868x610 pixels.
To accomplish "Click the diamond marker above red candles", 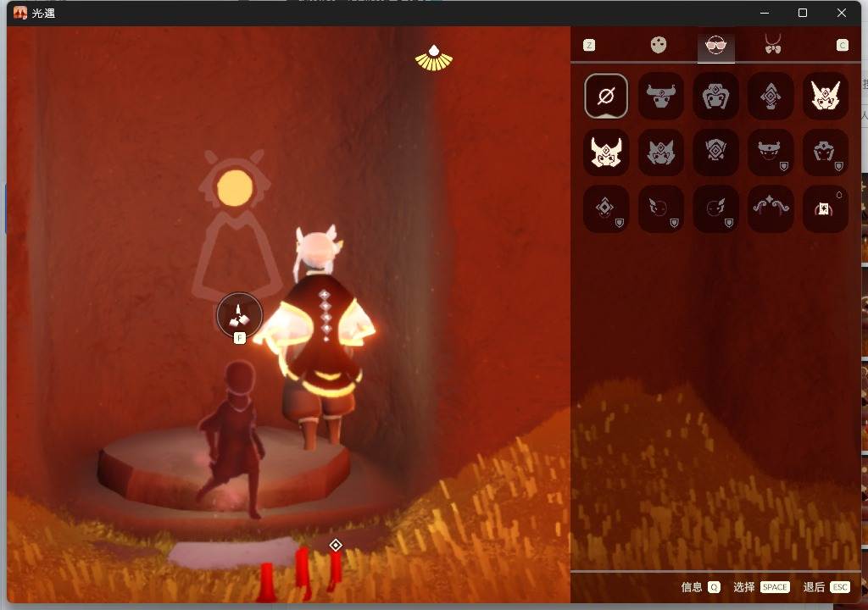I will click(336, 546).
